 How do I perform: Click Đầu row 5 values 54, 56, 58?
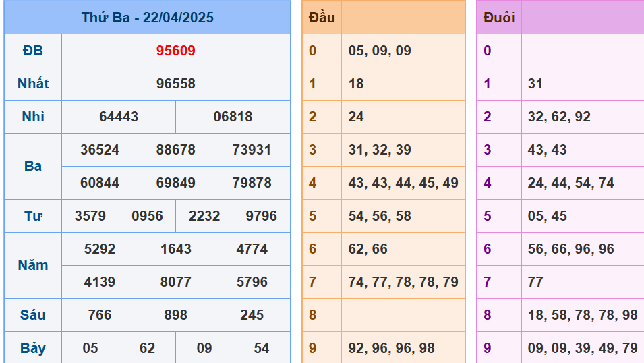click(380, 216)
